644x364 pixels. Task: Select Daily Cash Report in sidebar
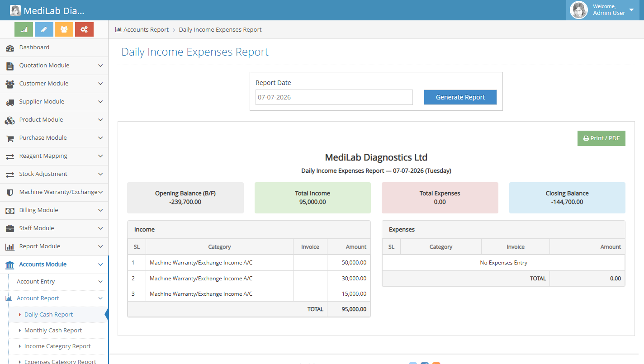(x=58, y=315)
